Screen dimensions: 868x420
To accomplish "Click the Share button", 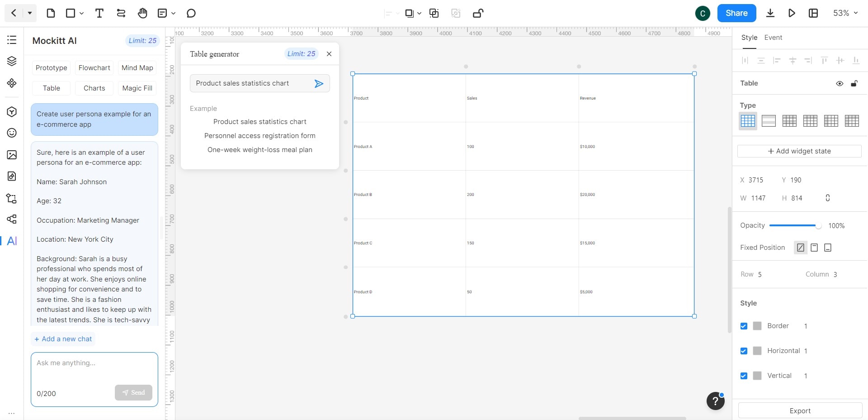I will tap(736, 13).
